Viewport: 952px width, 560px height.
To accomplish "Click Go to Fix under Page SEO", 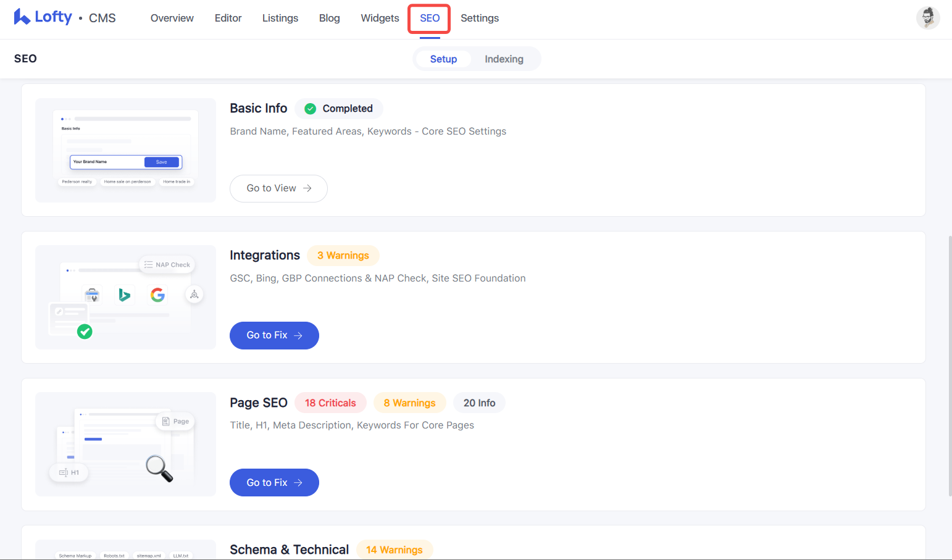I will pos(274,483).
